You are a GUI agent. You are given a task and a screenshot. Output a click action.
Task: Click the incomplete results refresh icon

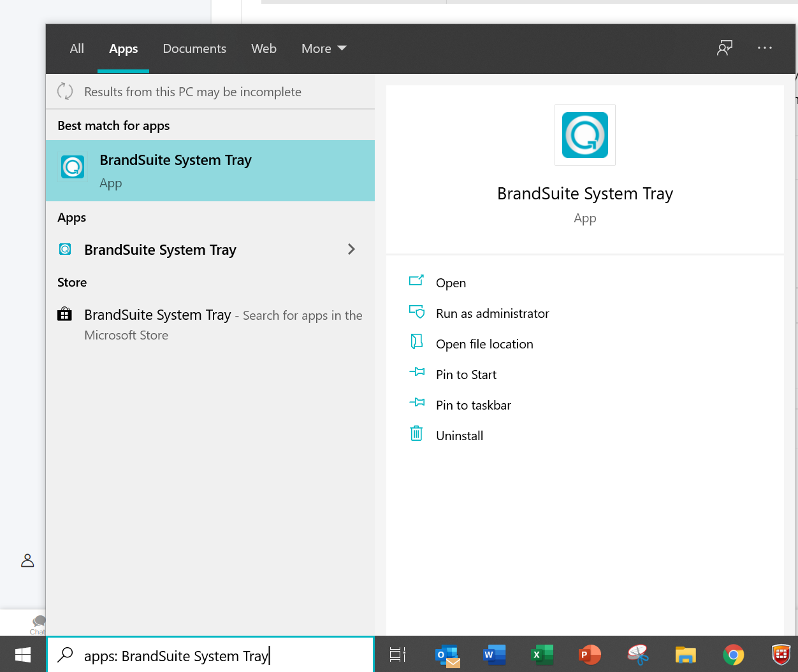pos(65,91)
